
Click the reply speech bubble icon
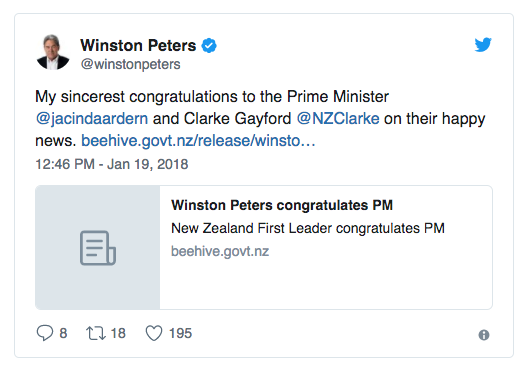click(45, 333)
